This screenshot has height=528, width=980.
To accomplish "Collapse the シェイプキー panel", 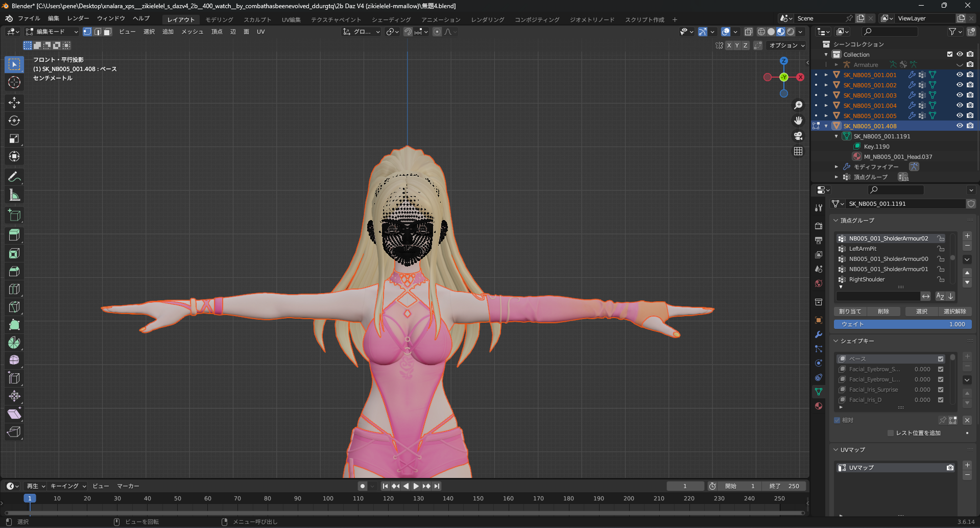I will (x=836, y=341).
